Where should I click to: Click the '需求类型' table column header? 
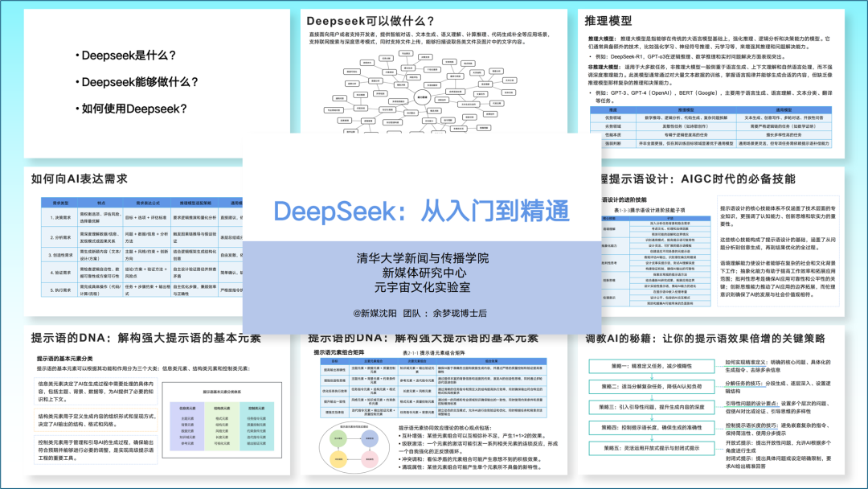(x=59, y=203)
